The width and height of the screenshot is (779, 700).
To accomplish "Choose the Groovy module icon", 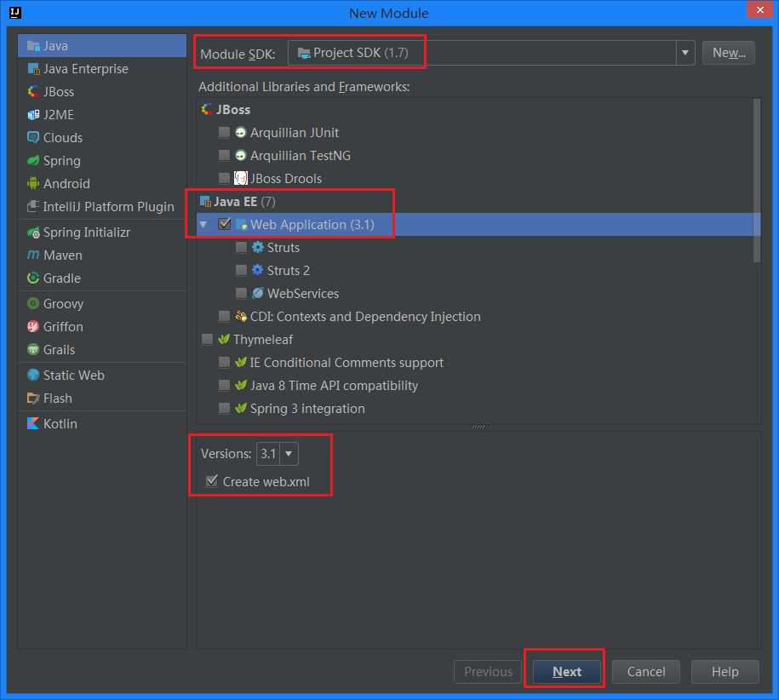I will (x=33, y=303).
